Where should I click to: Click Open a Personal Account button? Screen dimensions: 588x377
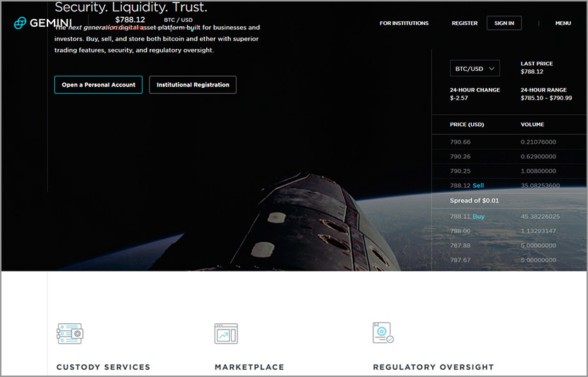98,85
